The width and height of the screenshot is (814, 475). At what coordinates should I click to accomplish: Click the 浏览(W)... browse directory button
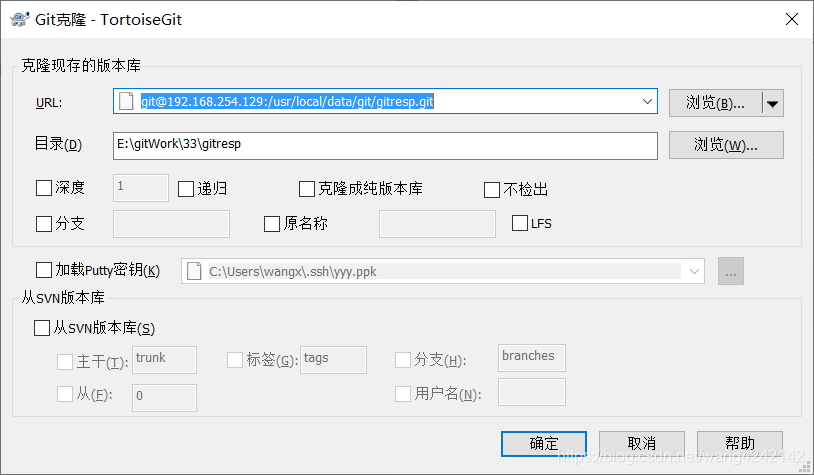[x=726, y=145]
